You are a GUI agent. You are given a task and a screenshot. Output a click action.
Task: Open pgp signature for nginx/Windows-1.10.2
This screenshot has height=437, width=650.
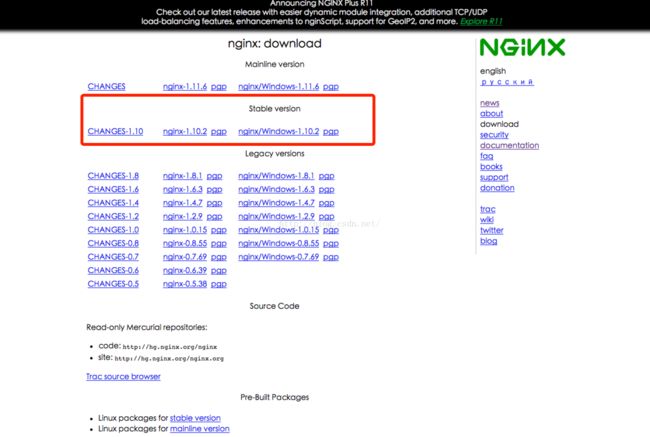click(331, 131)
